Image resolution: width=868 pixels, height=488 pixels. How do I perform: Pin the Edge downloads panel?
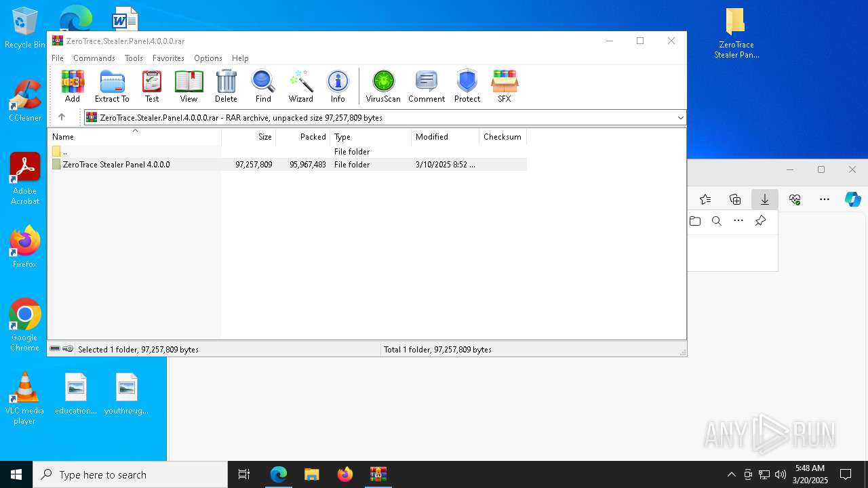[760, 221]
